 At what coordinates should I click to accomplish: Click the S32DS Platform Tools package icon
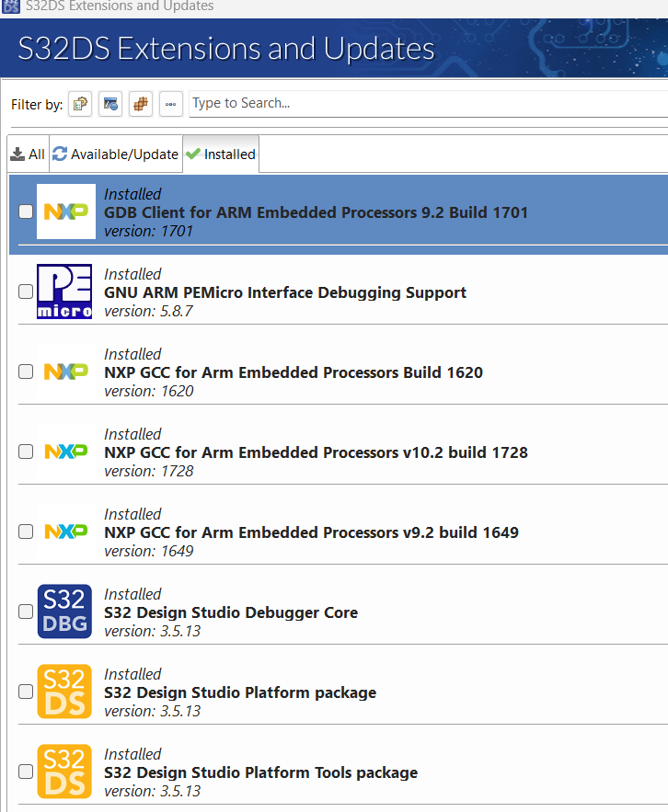tap(64, 772)
